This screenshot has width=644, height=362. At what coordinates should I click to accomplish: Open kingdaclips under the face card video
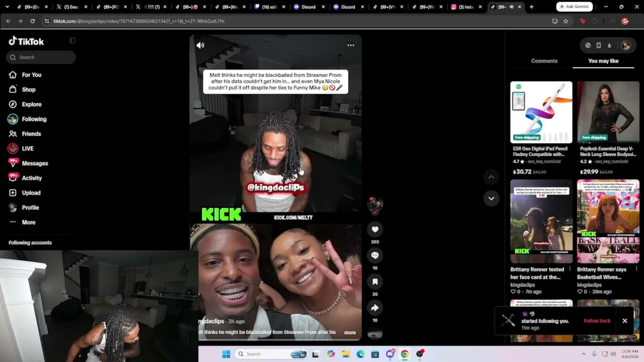523,285
